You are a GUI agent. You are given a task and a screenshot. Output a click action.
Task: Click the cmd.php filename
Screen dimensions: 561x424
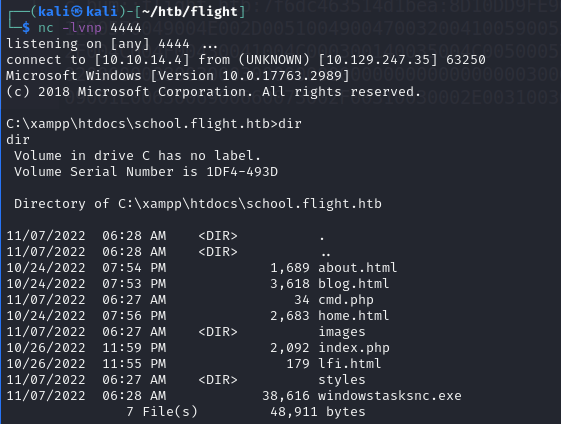[346, 299]
